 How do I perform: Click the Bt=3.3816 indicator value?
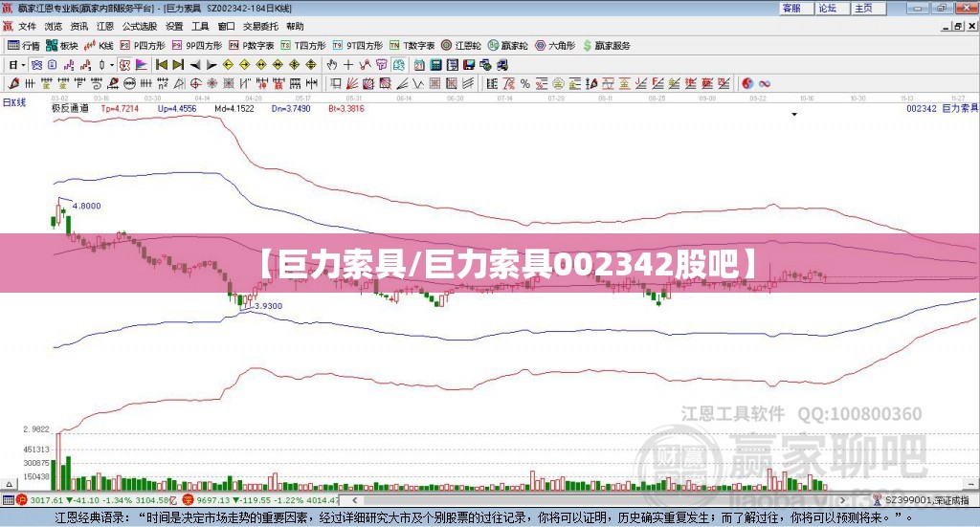(x=346, y=108)
